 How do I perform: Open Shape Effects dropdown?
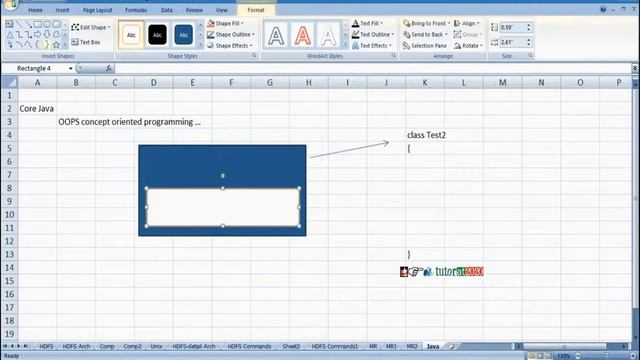[x=230, y=45]
